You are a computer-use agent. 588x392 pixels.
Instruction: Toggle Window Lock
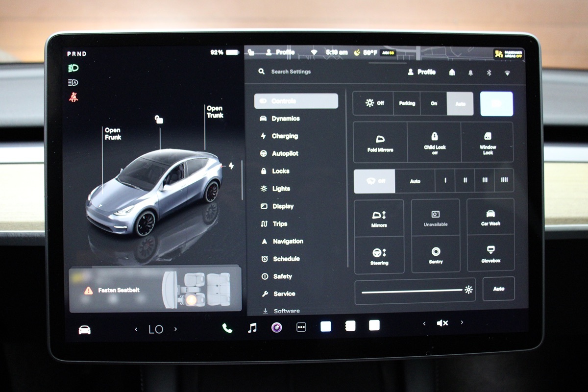coord(488,143)
